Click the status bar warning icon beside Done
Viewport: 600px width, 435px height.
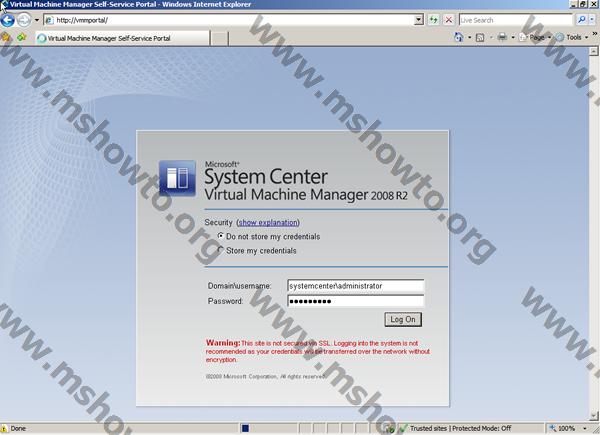[4, 428]
